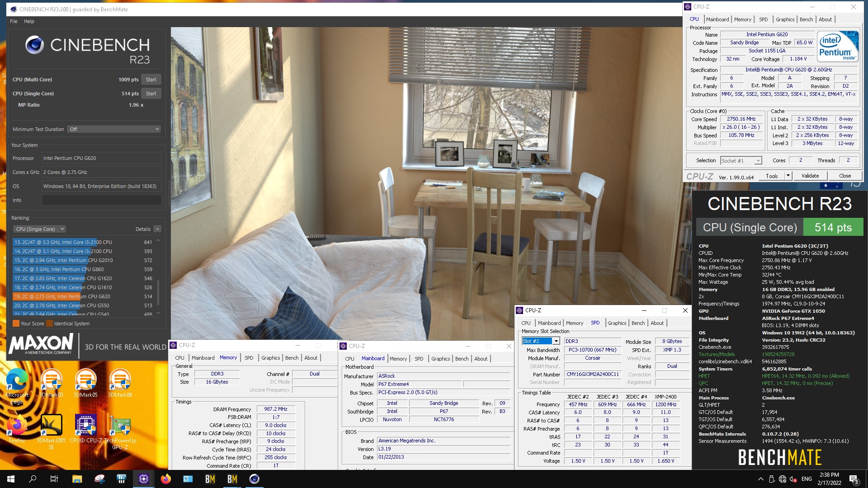
Task: Open About tab in CPU-Z SPD window
Action: (657, 323)
